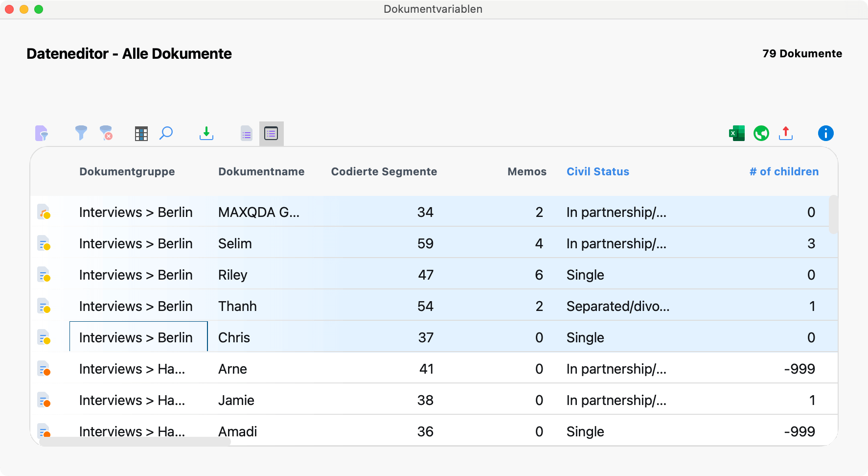Image resolution: width=868 pixels, height=476 pixels.
Task: Click the Codierte Segmente column header
Action: coord(384,172)
